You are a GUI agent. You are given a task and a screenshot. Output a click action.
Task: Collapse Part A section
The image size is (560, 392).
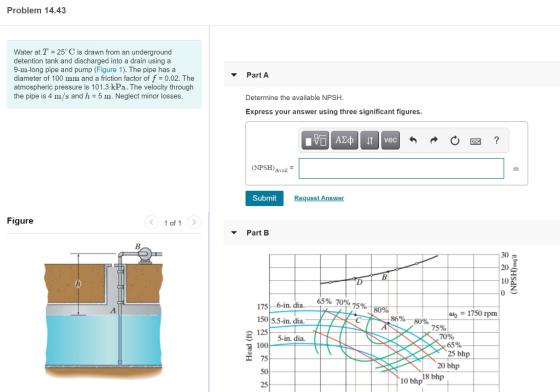pyautogui.click(x=234, y=75)
